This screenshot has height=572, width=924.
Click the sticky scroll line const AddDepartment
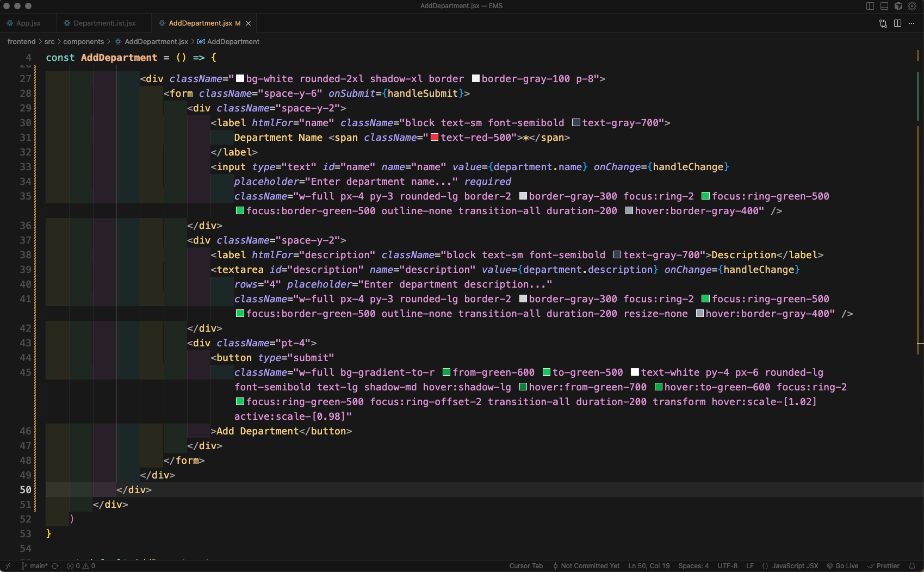(131, 58)
